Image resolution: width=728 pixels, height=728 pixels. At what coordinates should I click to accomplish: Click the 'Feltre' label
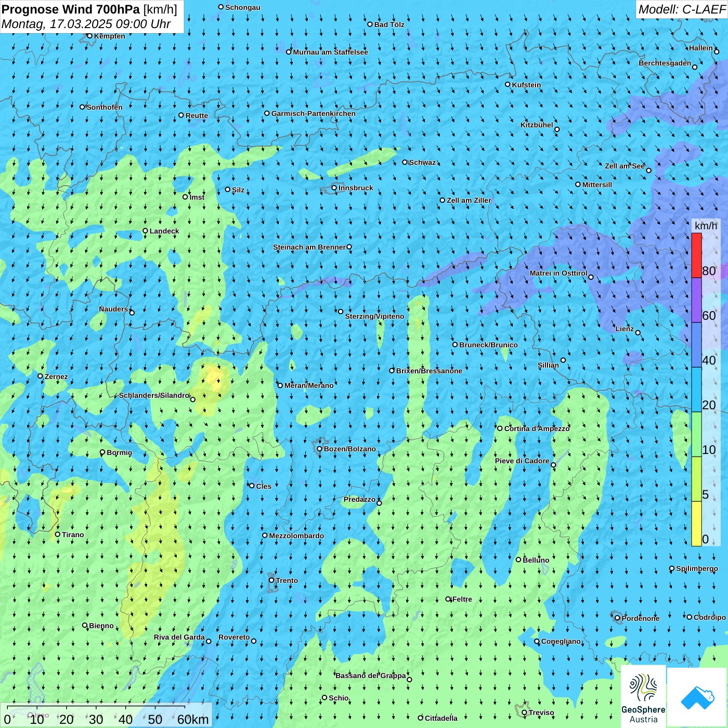coord(462,599)
